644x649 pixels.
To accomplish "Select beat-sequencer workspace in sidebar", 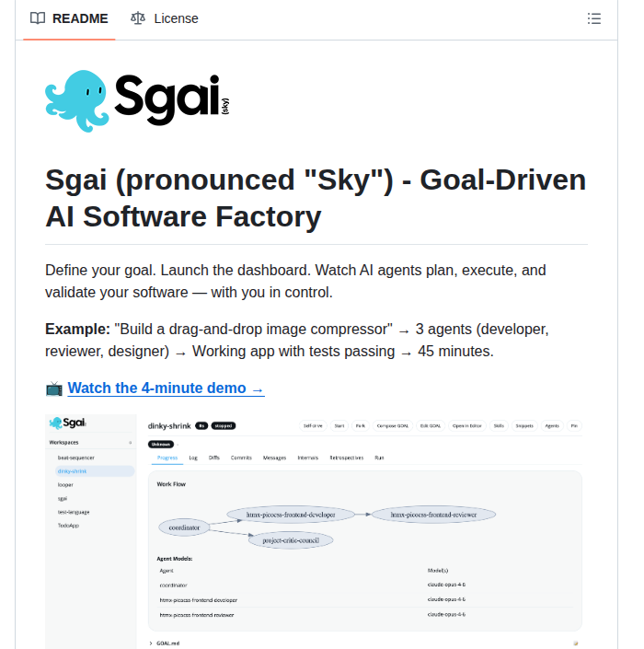I will (76, 458).
